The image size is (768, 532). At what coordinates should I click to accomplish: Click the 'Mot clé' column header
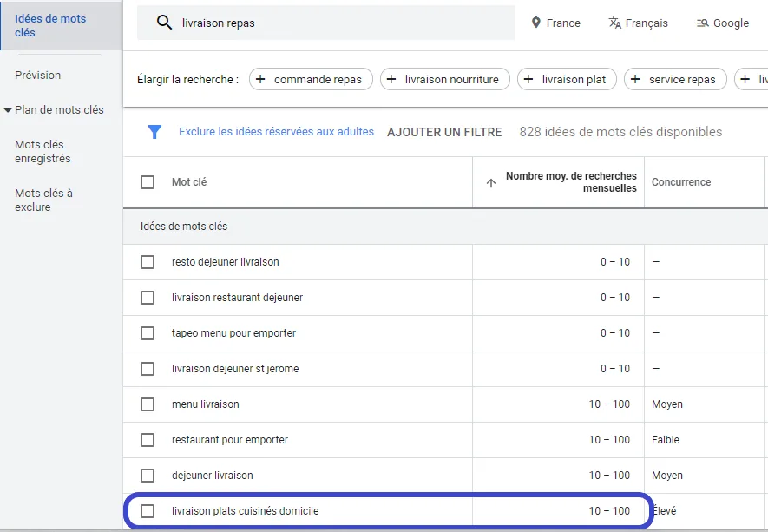click(189, 182)
